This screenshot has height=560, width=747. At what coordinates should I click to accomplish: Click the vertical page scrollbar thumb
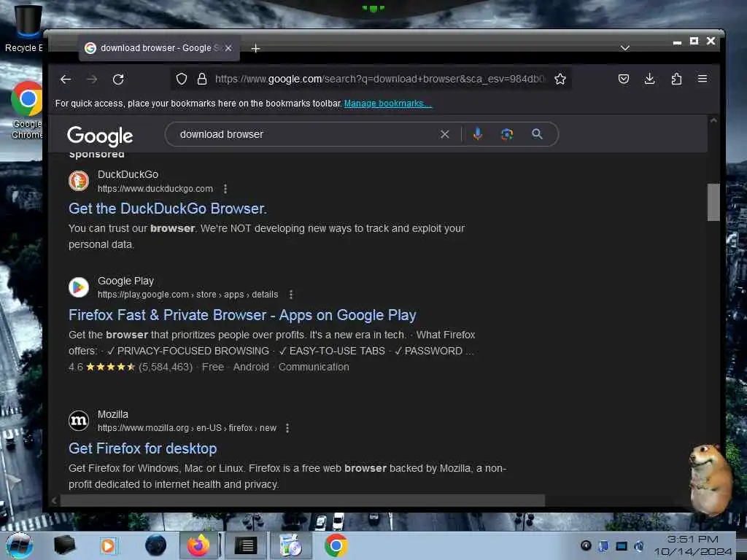pyautogui.click(x=713, y=202)
